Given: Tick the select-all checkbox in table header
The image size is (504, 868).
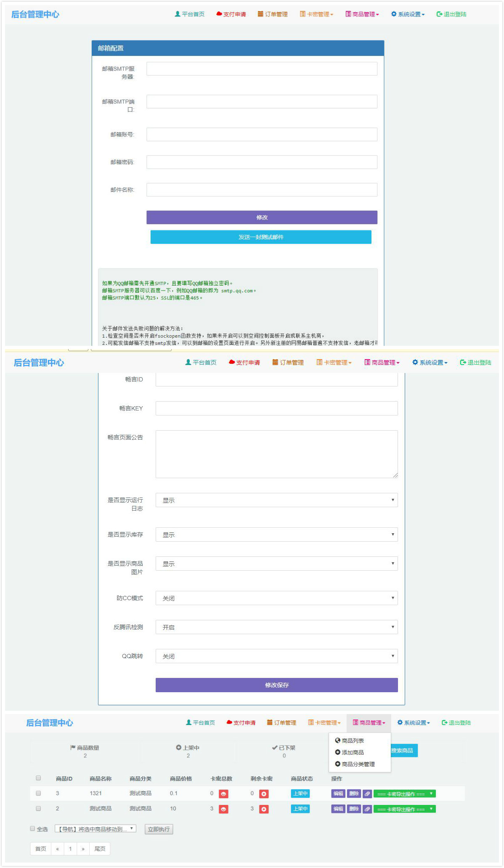Looking at the screenshot, I should (38, 778).
